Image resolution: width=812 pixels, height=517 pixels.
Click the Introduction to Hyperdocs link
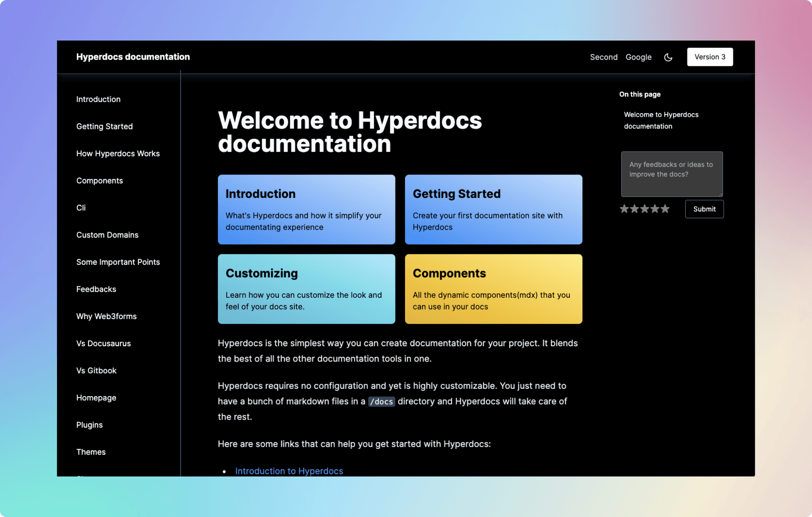coord(289,470)
